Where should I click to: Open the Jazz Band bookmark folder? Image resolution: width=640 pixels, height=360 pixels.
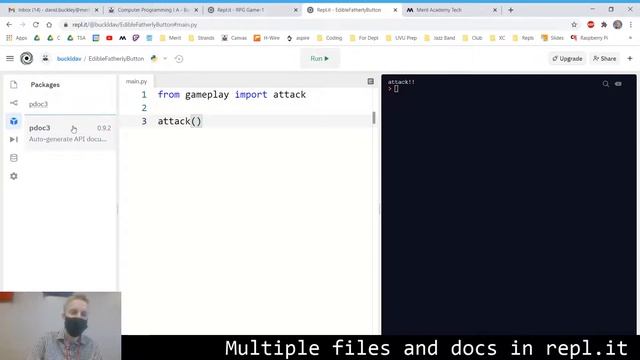(x=439, y=38)
